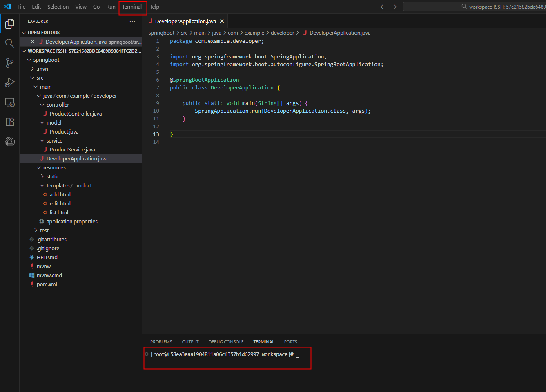
Task: Open the Explorer view in activity bar
Action: (10, 24)
